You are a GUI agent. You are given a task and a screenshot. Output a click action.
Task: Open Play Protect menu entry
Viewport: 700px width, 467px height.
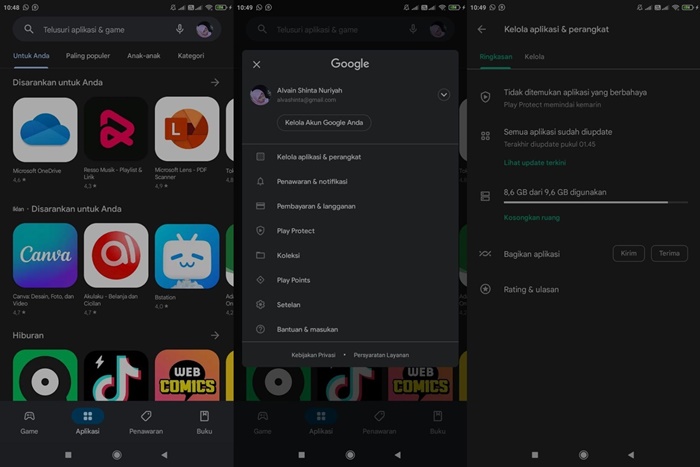click(x=350, y=231)
